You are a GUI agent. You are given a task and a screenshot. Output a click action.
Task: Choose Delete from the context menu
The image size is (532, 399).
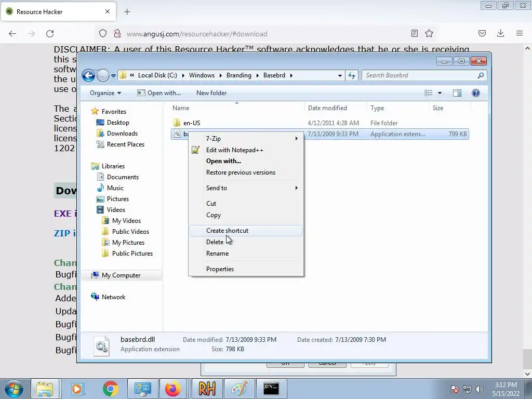(x=246, y=242)
